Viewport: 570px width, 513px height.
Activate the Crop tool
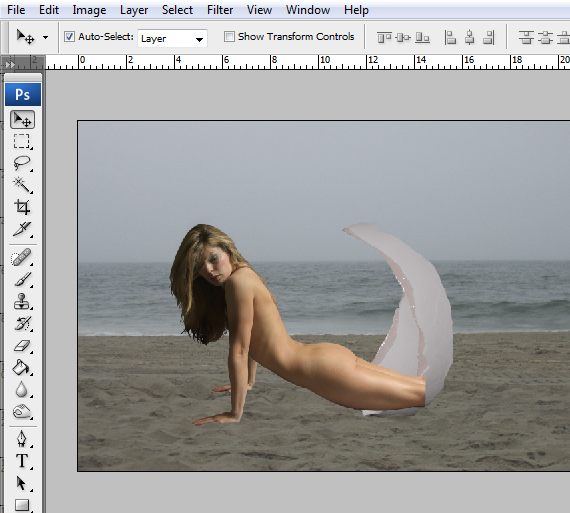tap(22, 207)
